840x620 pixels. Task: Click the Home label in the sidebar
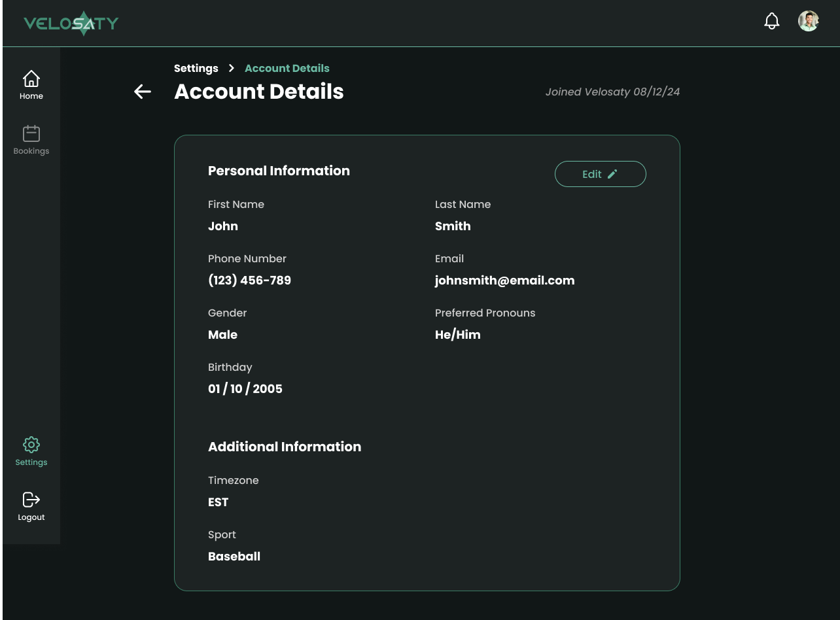(x=31, y=95)
